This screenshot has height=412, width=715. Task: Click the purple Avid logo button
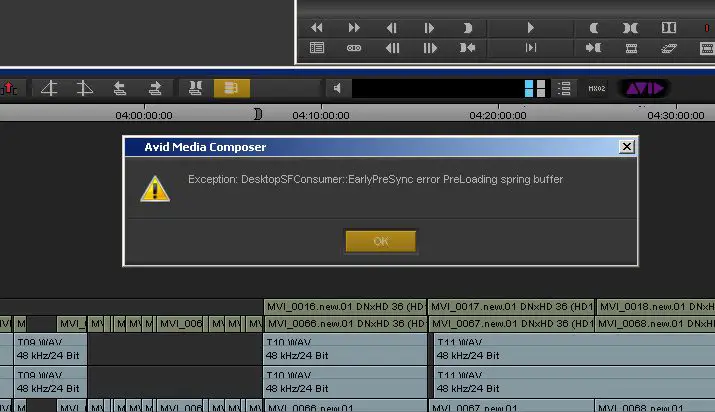coord(644,88)
